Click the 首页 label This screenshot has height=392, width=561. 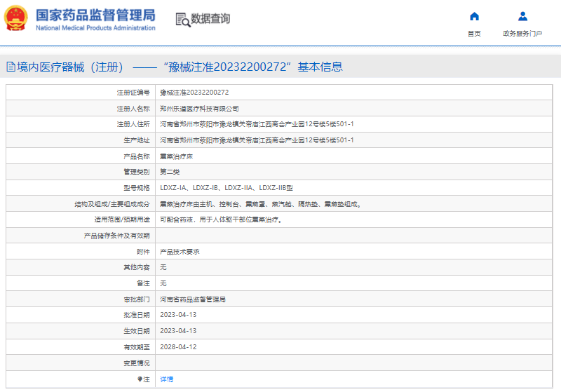point(474,34)
